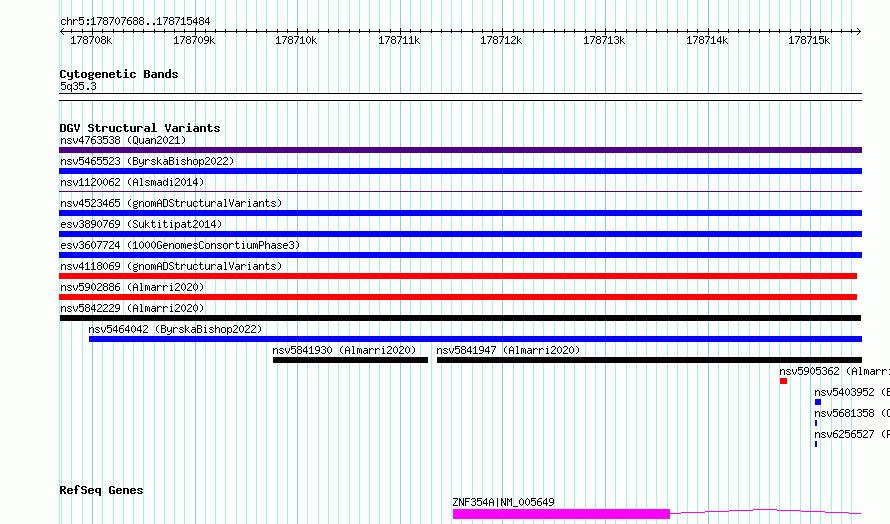Select blue bar of nsv5464042

click(x=475, y=339)
